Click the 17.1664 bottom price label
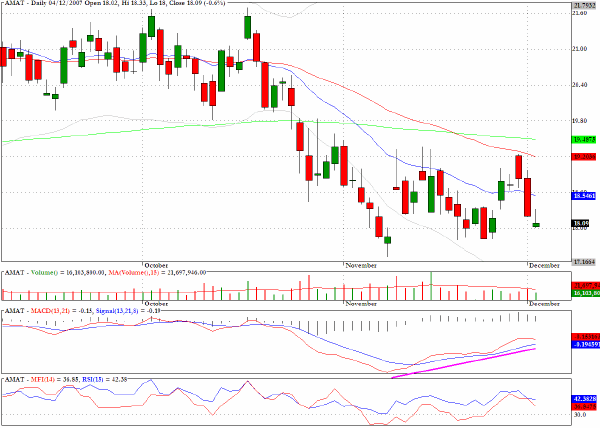This screenshot has width=600, height=428. 584,262
